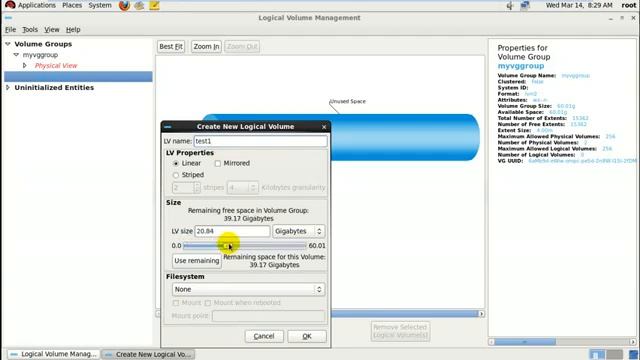Screen dimensions: 640x360
Task: Cancel the Create New Logical Volume dialog
Action: (264, 336)
